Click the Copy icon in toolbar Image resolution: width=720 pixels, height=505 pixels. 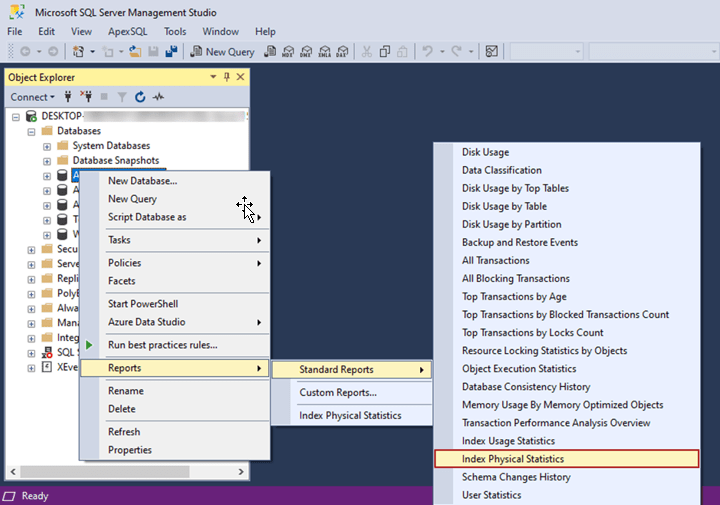click(385, 52)
